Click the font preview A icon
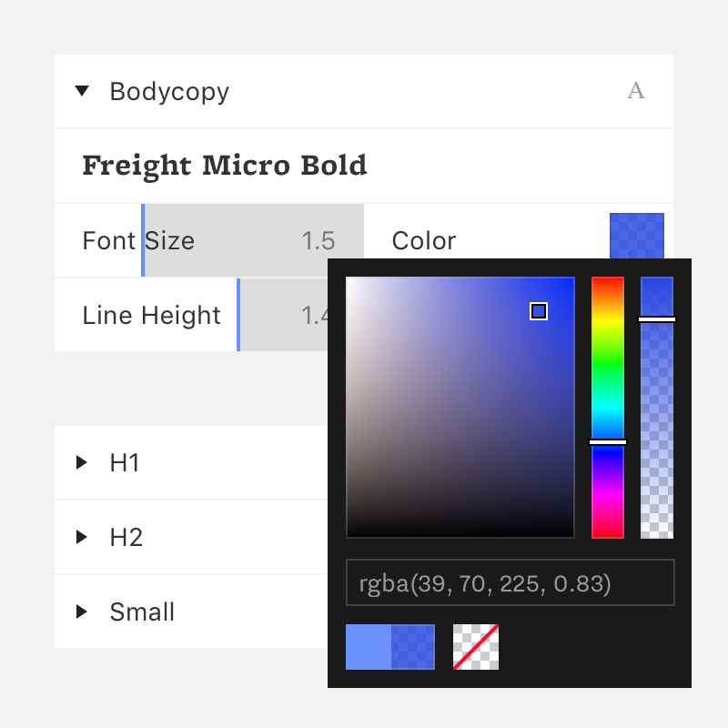This screenshot has height=728, width=728. [636, 91]
